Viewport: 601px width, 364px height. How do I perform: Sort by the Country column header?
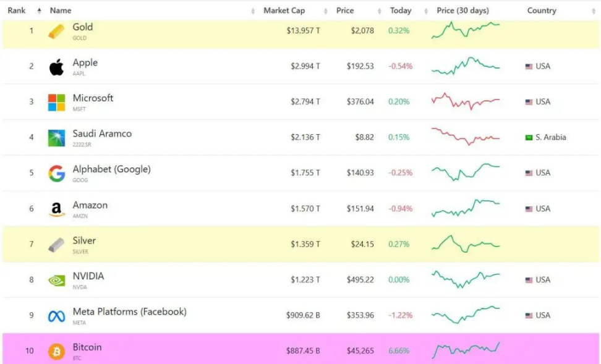[x=542, y=11]
